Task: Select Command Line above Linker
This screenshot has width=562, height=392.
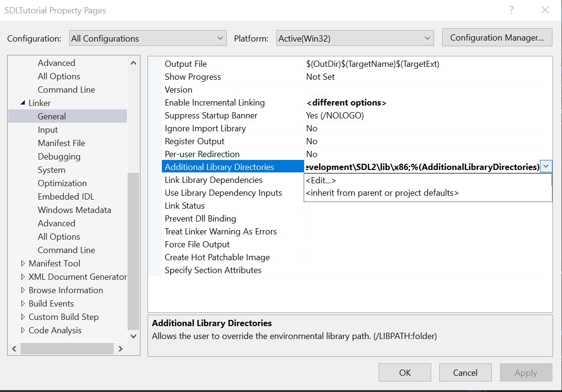Action: (x=66, y=90)
